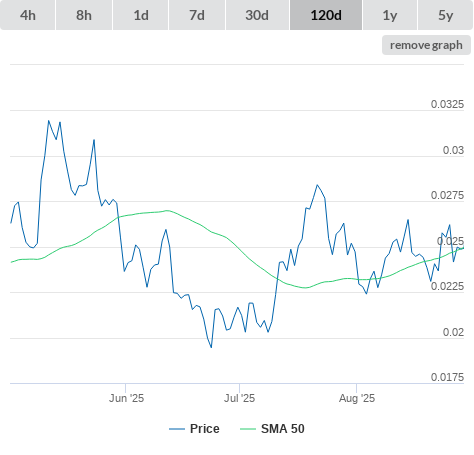The width and height of the screenshot is (474, 455).
Task: Switch to the 8h time range
Action: [x=84, y=15]
